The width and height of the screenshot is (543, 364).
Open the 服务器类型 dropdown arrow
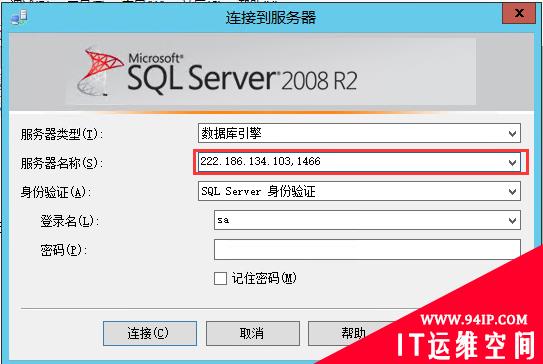coord(513,133)
